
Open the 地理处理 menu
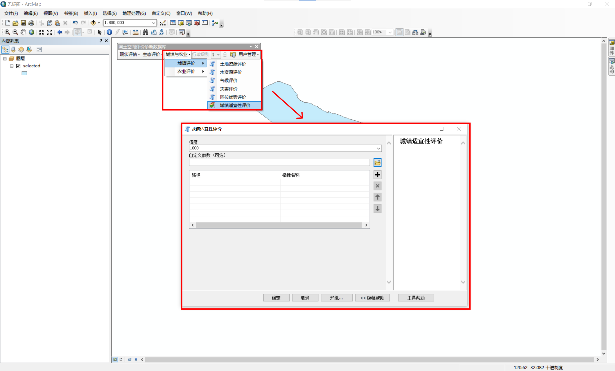(x=134, y=13)
